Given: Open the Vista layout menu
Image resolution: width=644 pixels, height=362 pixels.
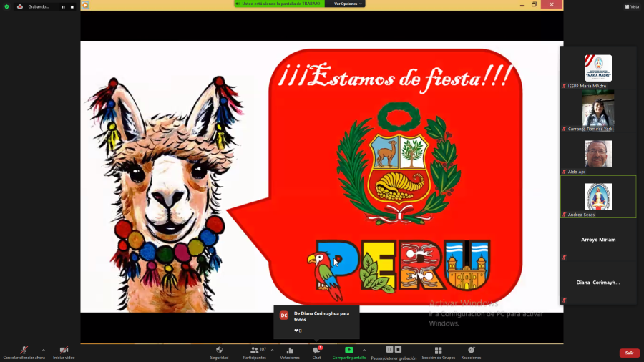Looking at the screenshot, I should (x=631, y=6).
